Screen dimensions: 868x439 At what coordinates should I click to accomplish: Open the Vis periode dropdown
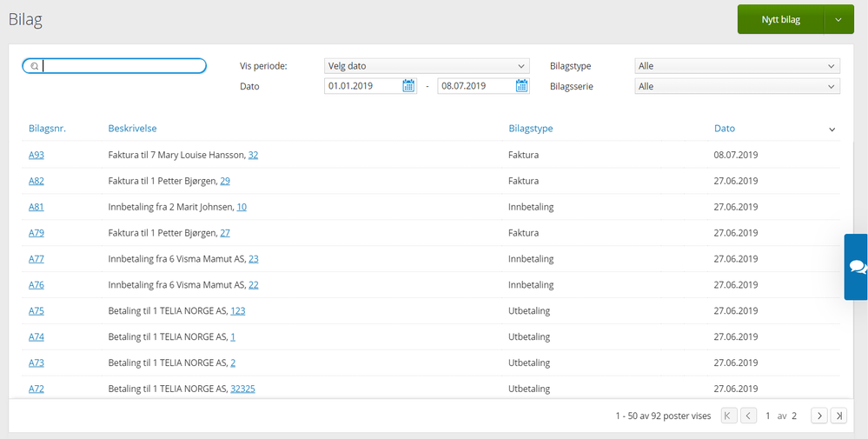tap(427, 66)
